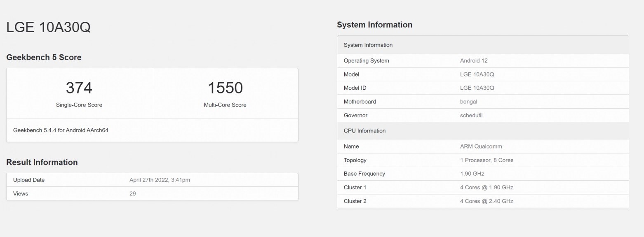Select the governor value "schedutil"
Screen dimensions: 644x237
(471, 115)
